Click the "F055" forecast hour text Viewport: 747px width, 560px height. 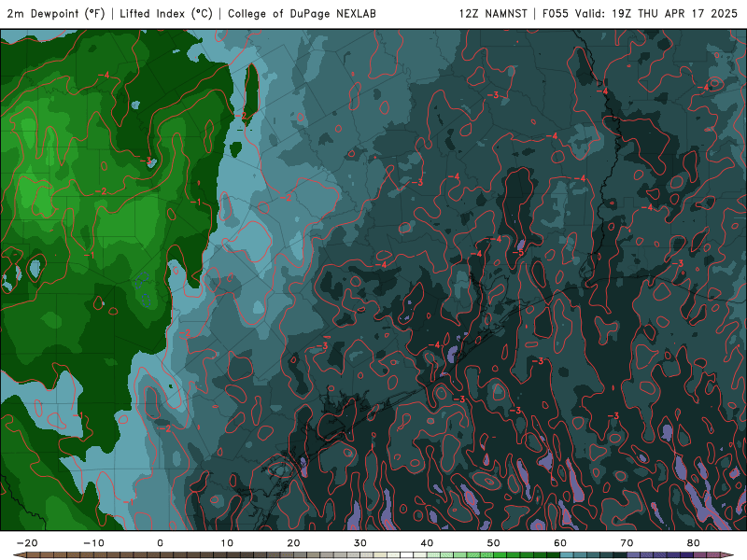(556, 14)
